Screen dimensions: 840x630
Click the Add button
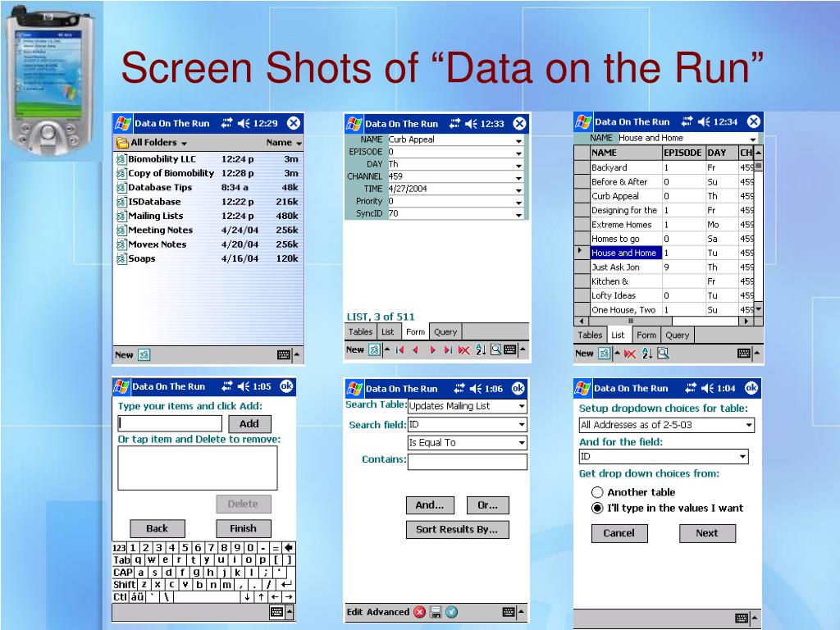coord(249,424)
